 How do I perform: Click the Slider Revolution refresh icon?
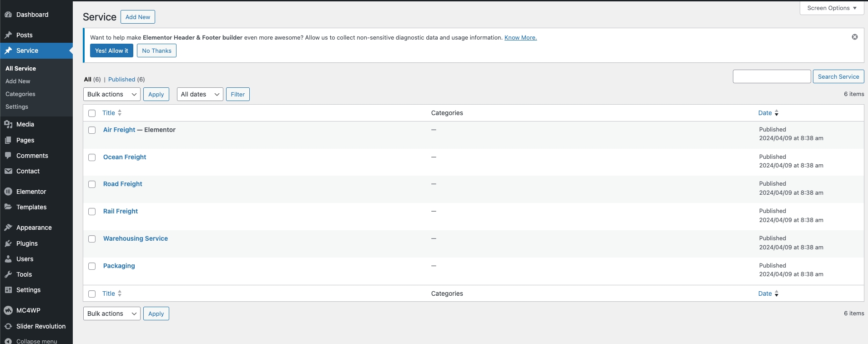8,326
